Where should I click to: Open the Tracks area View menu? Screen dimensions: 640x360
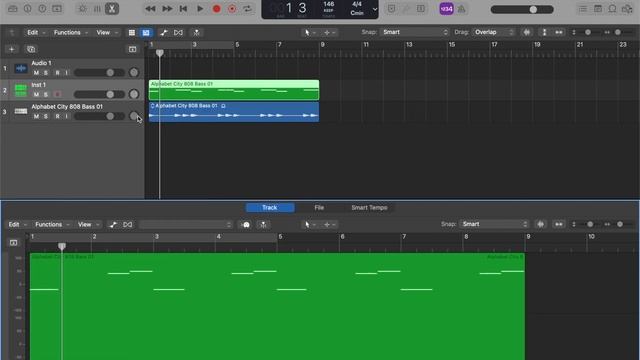point(107,32)
